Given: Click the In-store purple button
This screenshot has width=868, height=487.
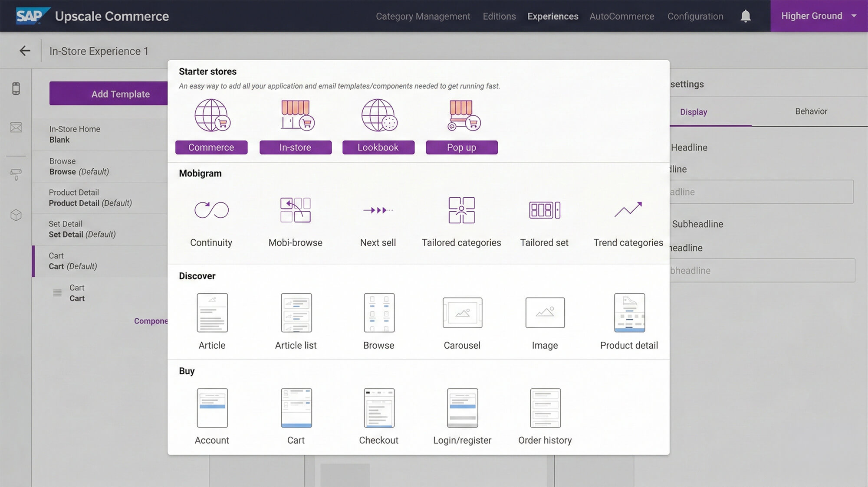Looking at the screenshot, I should pyautogui.click(x=295, y=147).
